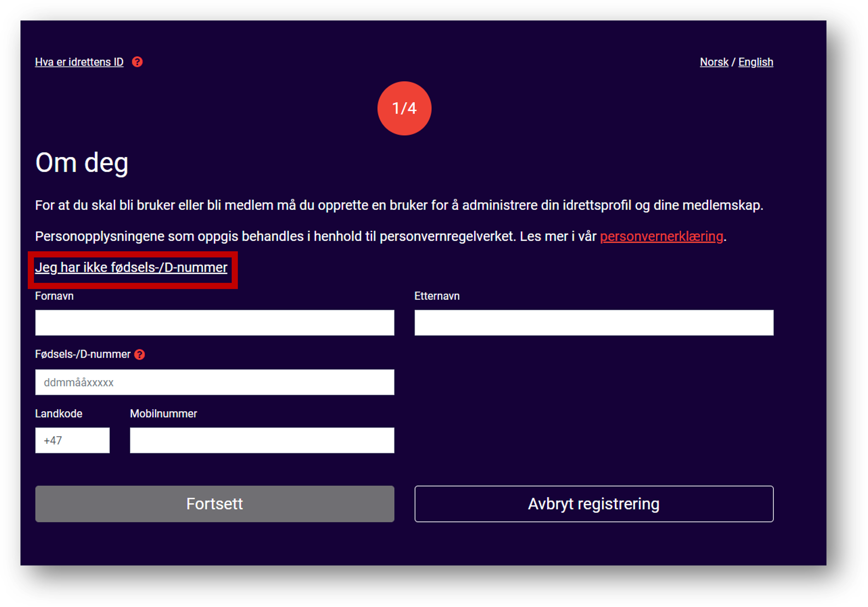This screenshot has width=868, height=607.
Task: Click the red 1/4 step indicator circle
Action: [x=404, y=109]
